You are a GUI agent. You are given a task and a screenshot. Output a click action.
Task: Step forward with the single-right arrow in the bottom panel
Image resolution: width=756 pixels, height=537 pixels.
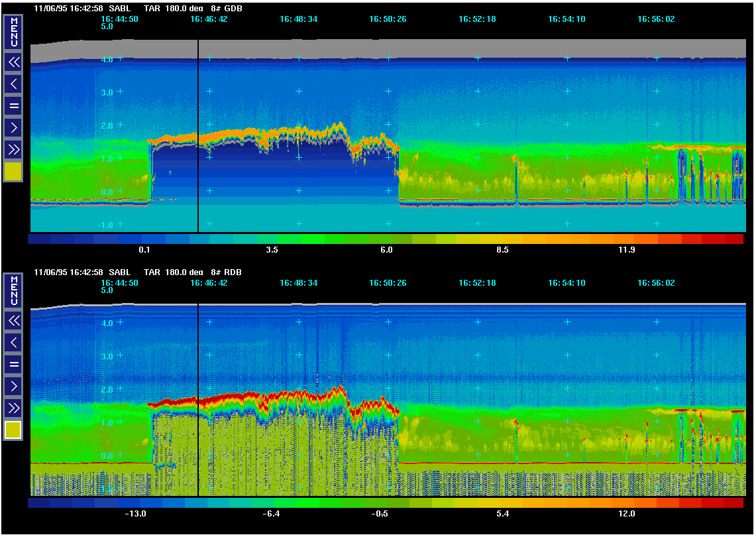pyautogui.click(x=14, y=386)
